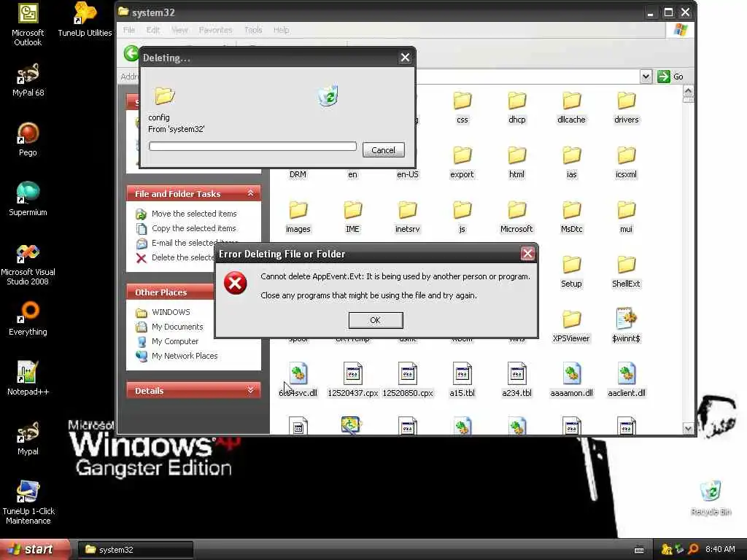The height and width of the screenshot is (560, 747).
Task: Select the aaclient.dll file
Action: click(626, 380)
